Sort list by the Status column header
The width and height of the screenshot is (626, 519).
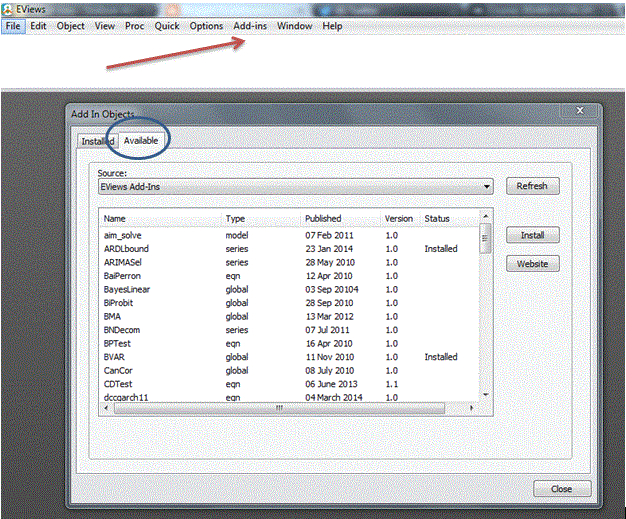coord(450,219)
